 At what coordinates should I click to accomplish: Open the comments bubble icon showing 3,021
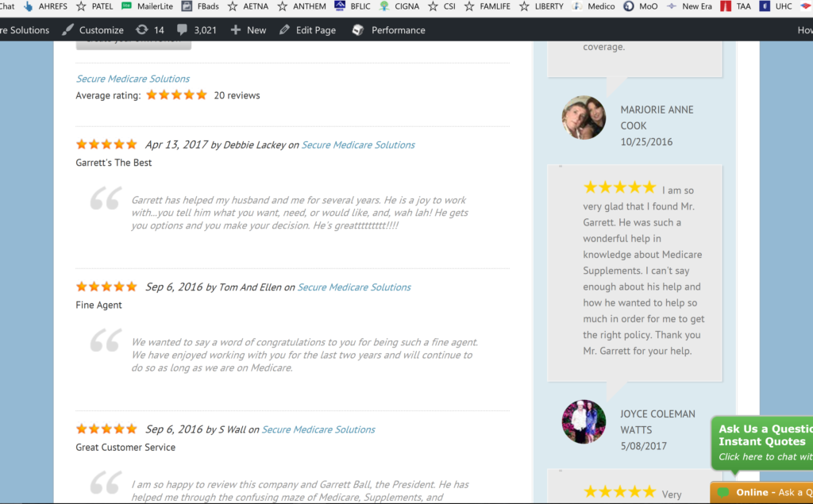(183, 30)
